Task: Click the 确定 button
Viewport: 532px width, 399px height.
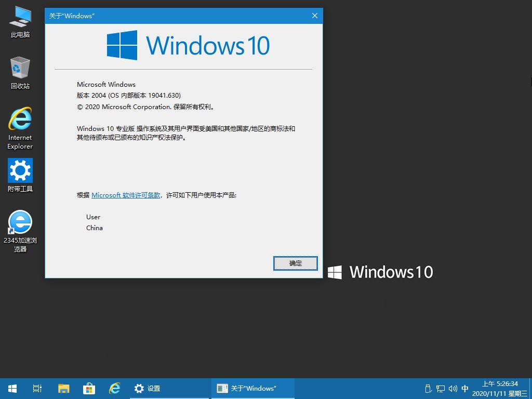Action: 296,263
